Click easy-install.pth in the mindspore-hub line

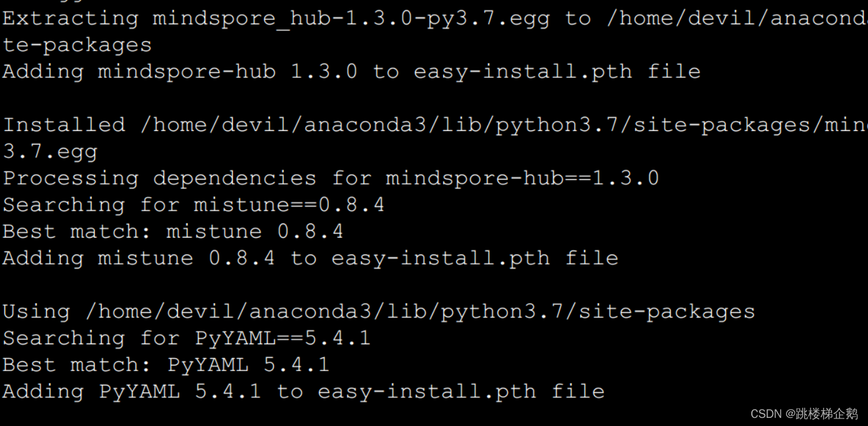coord(523,72)
